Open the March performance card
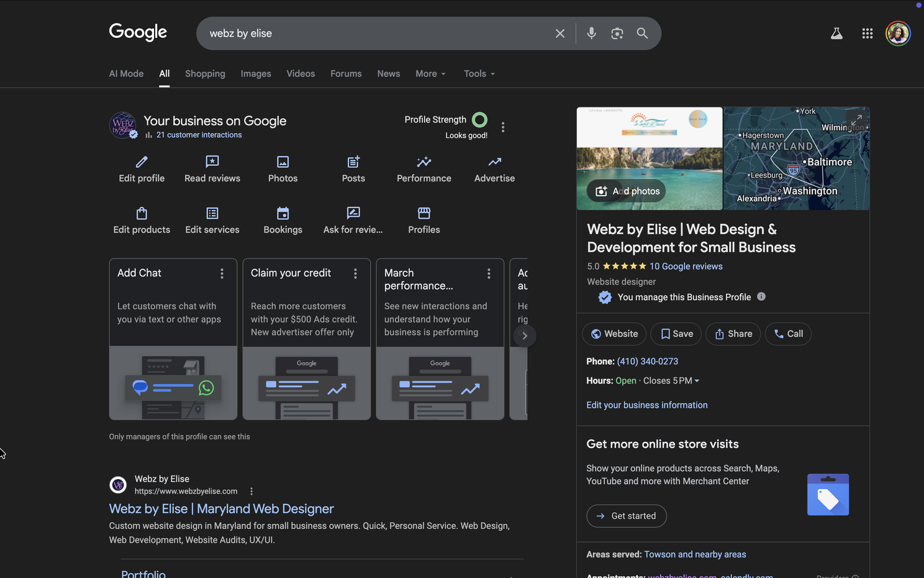This screenshot has width=924, height=578. [x=440, y=339]
